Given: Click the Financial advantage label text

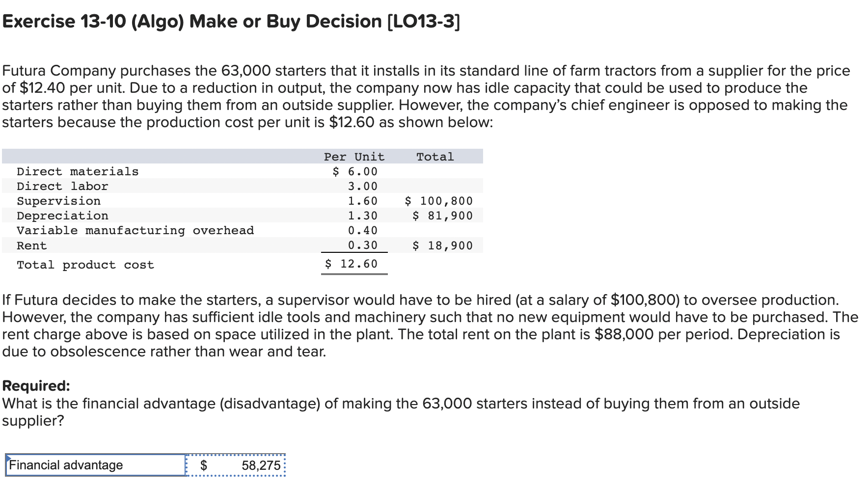Looking at the screenshot, I should 66,465.
